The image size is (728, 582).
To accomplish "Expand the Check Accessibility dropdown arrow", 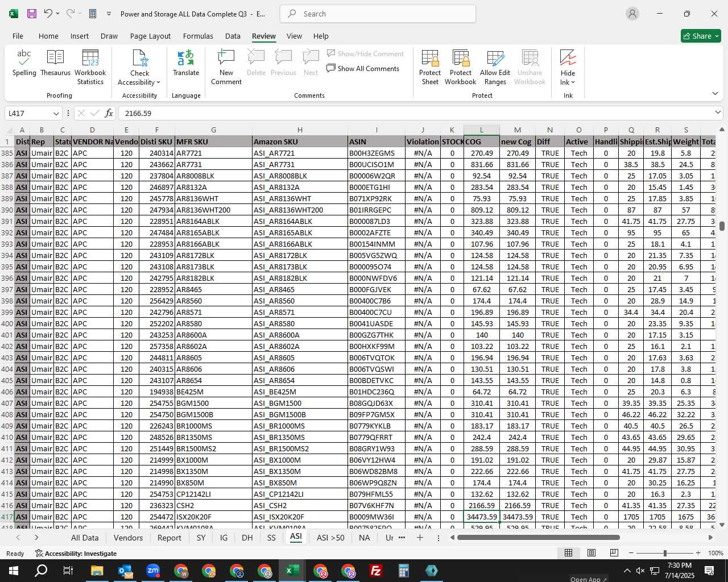I will tap(158, 83).
